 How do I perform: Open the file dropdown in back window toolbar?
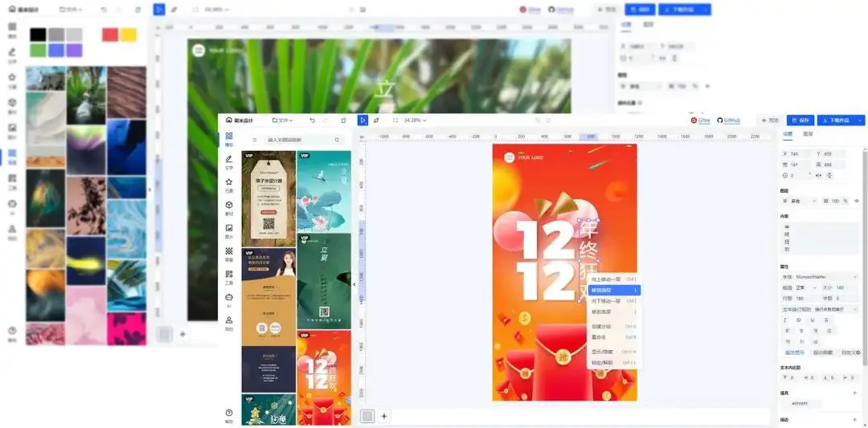click(x=70, y=10)
